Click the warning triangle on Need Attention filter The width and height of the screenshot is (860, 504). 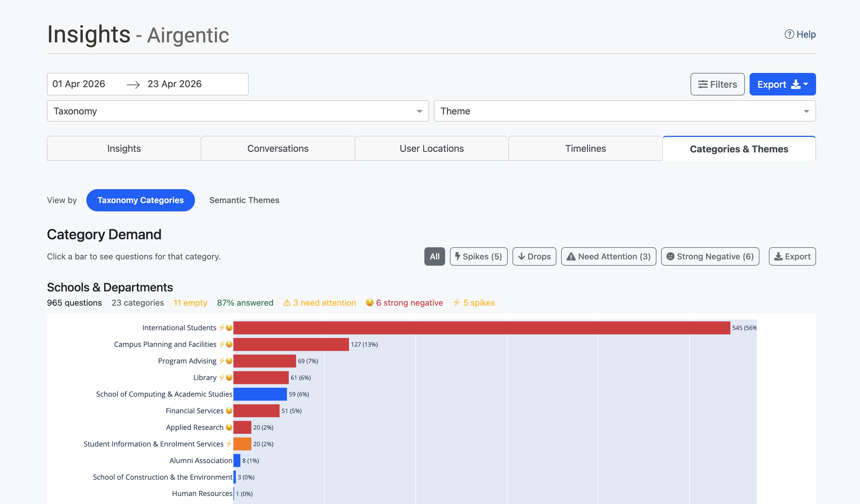pyautogui.click(x=571, y=256)
